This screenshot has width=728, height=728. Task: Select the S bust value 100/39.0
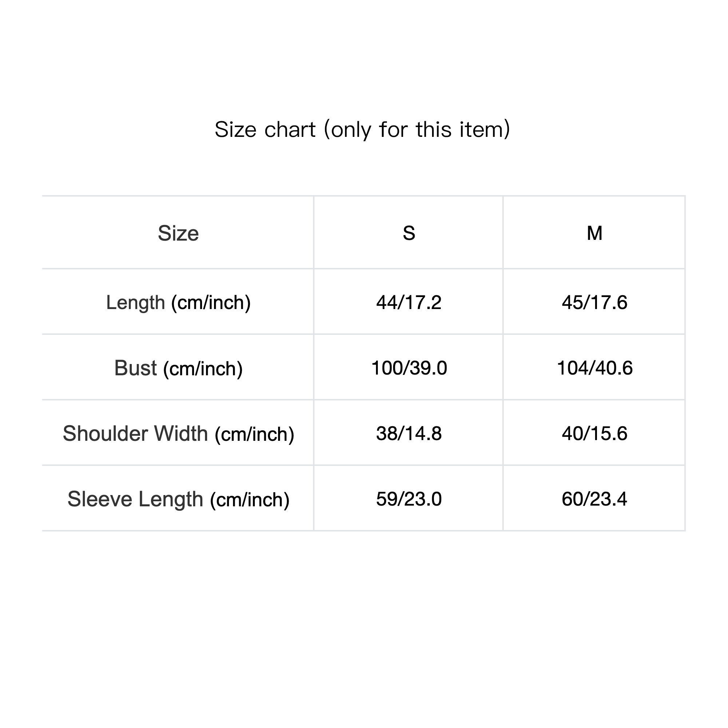pos(409,368)
